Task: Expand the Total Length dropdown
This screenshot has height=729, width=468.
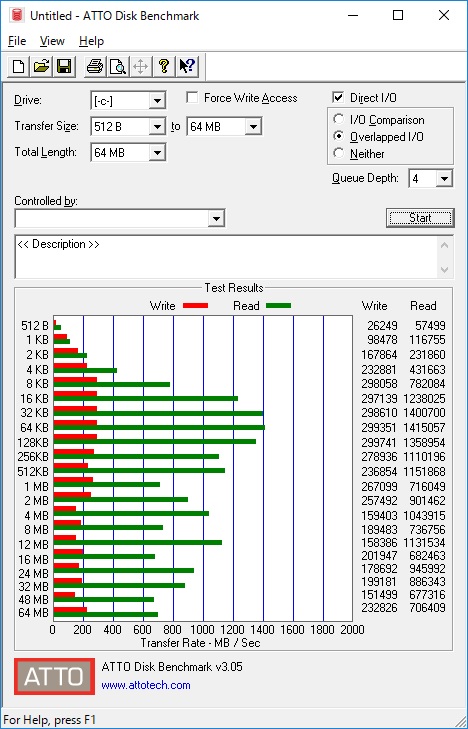Action: pyautogui.click(x=157, y=152)
